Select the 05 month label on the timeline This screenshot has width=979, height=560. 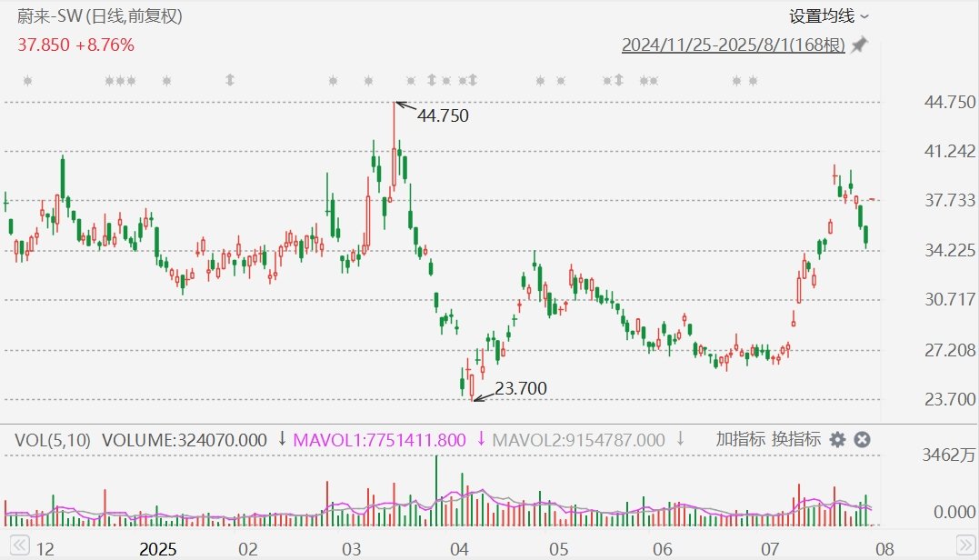(559, 549)
